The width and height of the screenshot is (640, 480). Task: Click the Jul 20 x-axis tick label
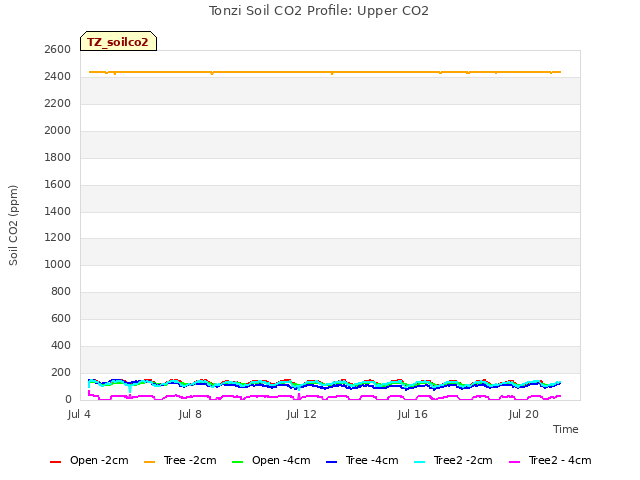tap(524, 414)
